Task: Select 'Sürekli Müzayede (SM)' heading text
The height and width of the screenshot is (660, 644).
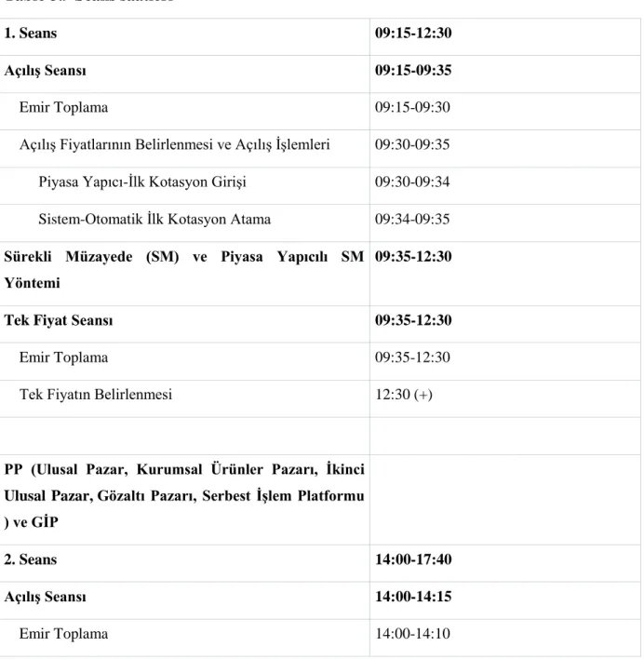Action: pos(92,256)
